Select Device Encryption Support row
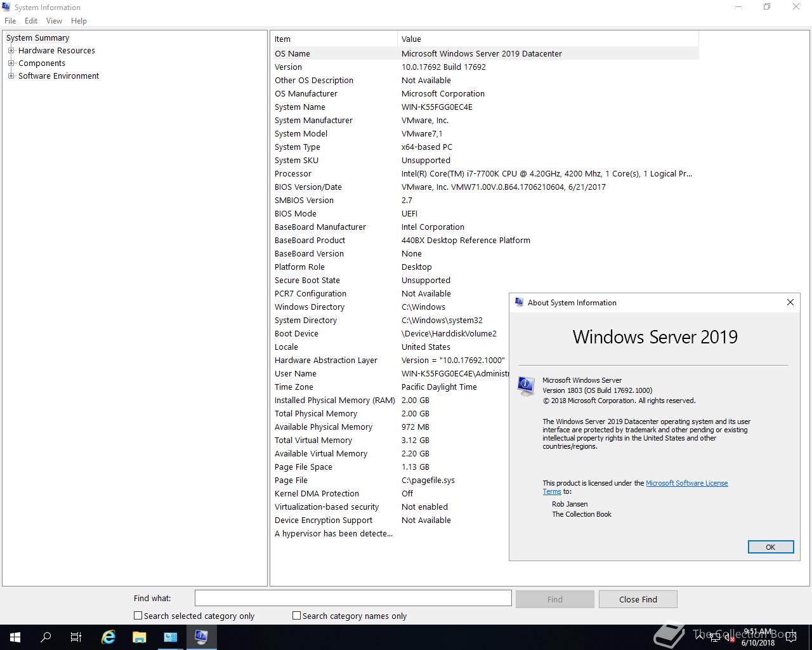This screenshot has height=650, width=812. (x=391, y=520)
